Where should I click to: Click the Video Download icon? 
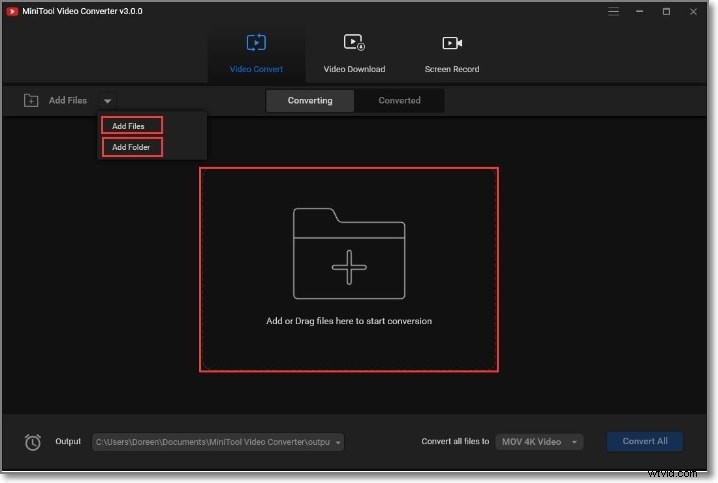coord(354,43)
